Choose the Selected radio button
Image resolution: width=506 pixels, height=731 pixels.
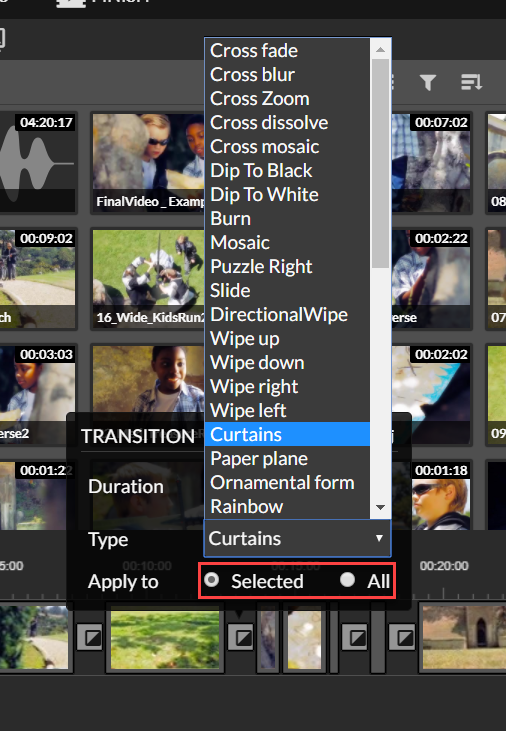tap(211, 580)
